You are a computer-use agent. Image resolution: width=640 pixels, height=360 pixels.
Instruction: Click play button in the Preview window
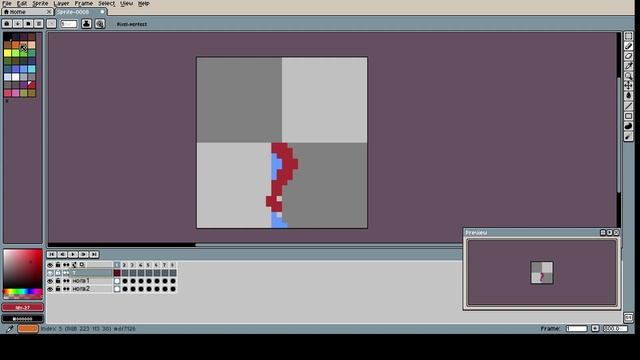tap(609, 233)
